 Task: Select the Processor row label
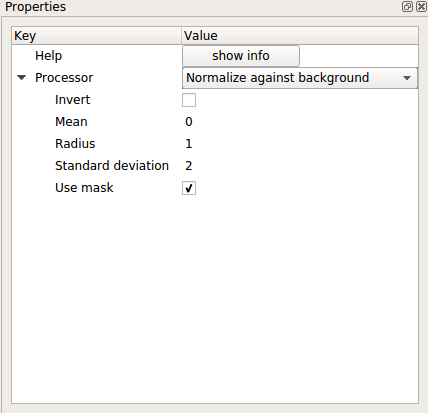pos(64,78)
